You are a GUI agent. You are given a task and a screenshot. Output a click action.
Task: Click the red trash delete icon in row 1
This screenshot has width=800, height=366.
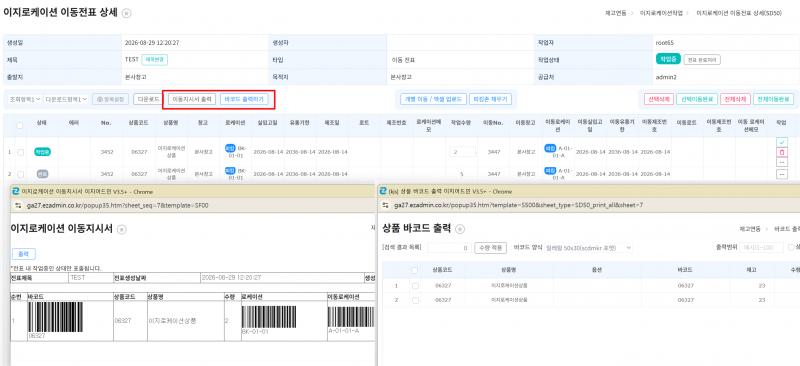[782, 152]
